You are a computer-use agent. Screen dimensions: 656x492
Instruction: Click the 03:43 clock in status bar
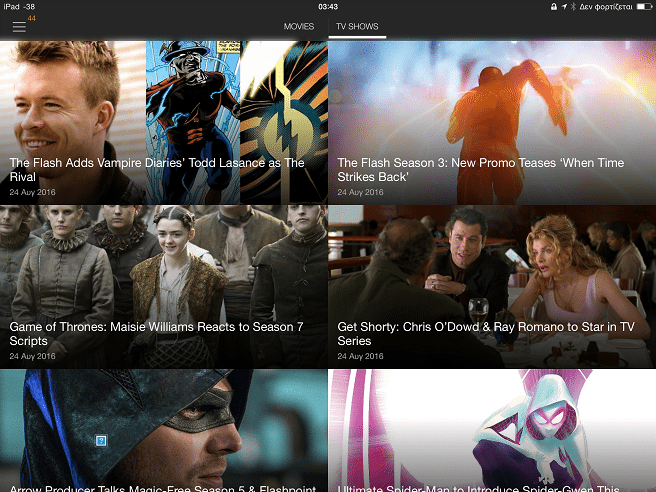click(328, 6)
